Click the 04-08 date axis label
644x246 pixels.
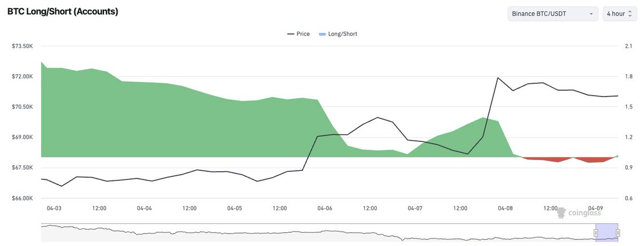pos(506,208)
